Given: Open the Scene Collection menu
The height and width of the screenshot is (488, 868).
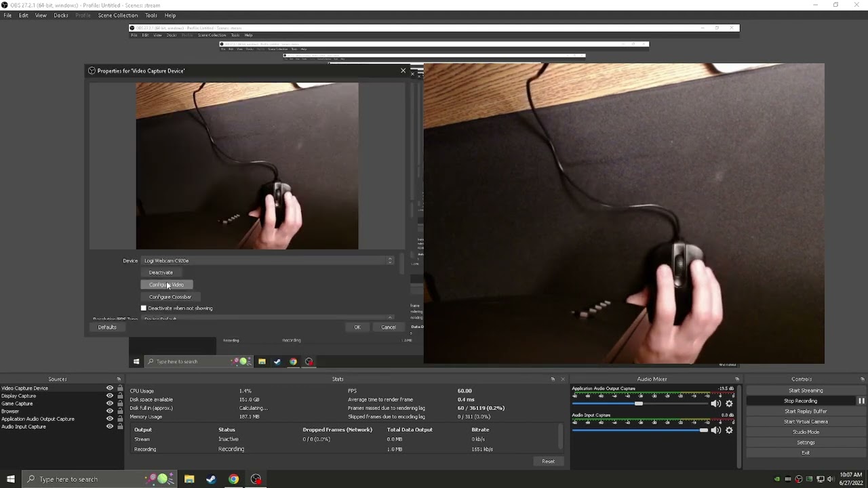Looking at the screenshot, I should coord(117,15).
